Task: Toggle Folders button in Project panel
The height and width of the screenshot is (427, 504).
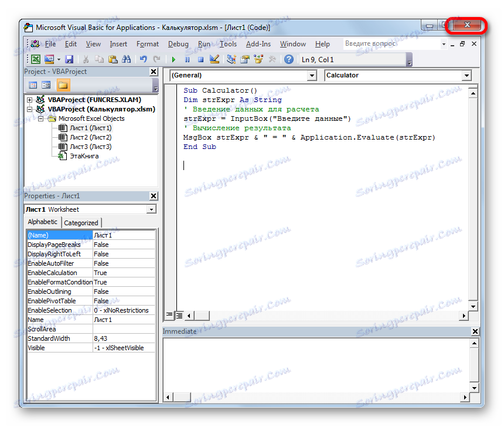Action: coord(63,85)
